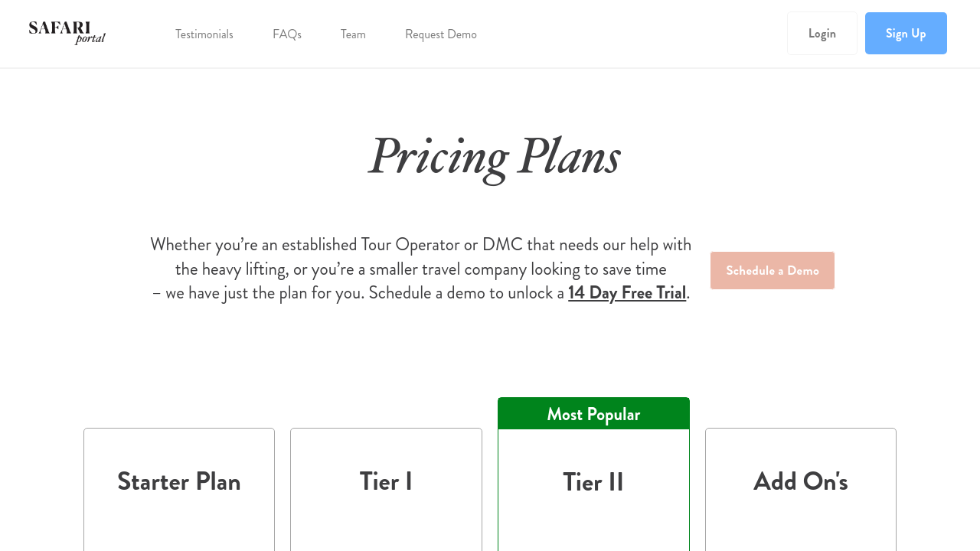Screen dimensions: 980x551
Task: Select Request Demo in navigation
Action: pos(441,34)
